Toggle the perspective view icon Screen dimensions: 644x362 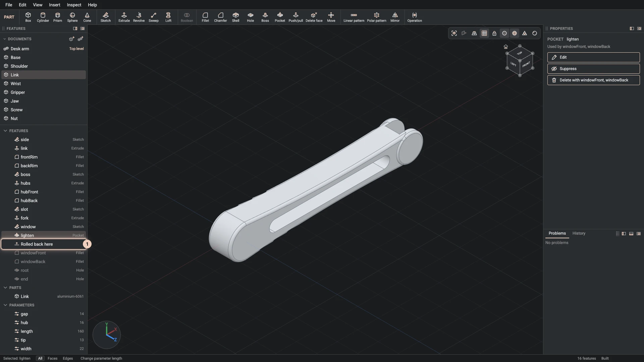coord(474,33)
